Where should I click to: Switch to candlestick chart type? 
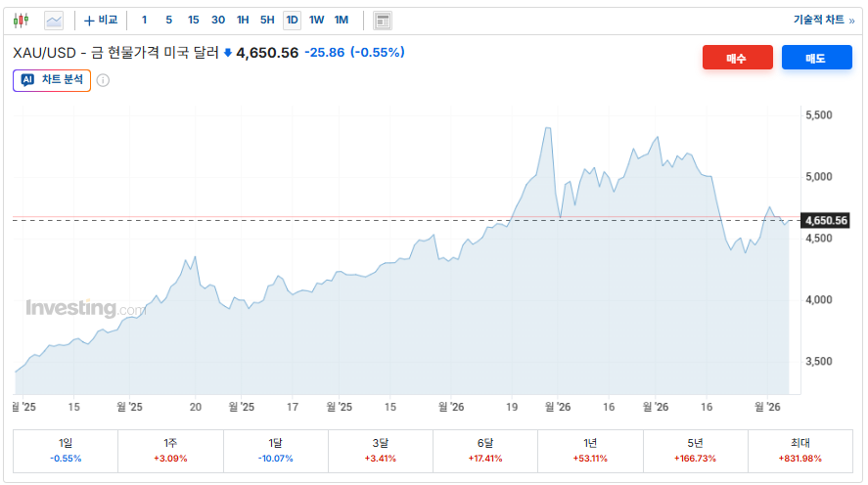23,20
